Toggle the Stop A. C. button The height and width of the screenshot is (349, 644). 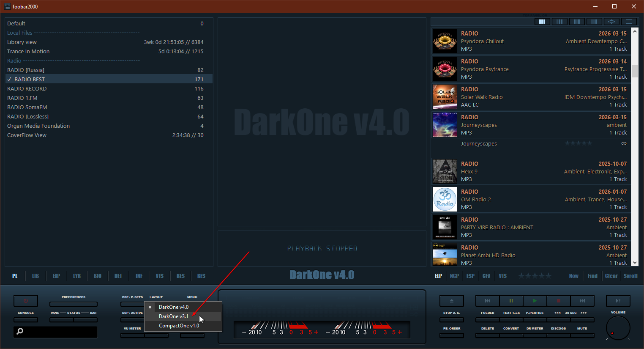(x=451, y=320)
